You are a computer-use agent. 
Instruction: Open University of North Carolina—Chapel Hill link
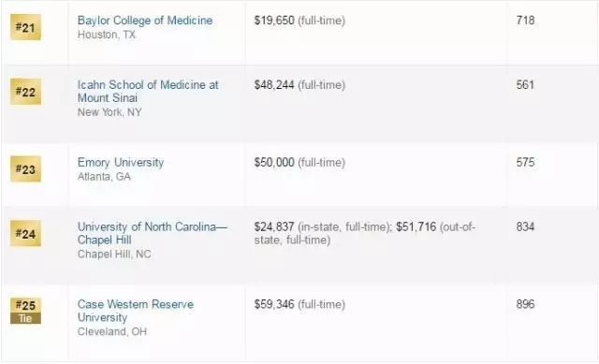coord(153,233)
